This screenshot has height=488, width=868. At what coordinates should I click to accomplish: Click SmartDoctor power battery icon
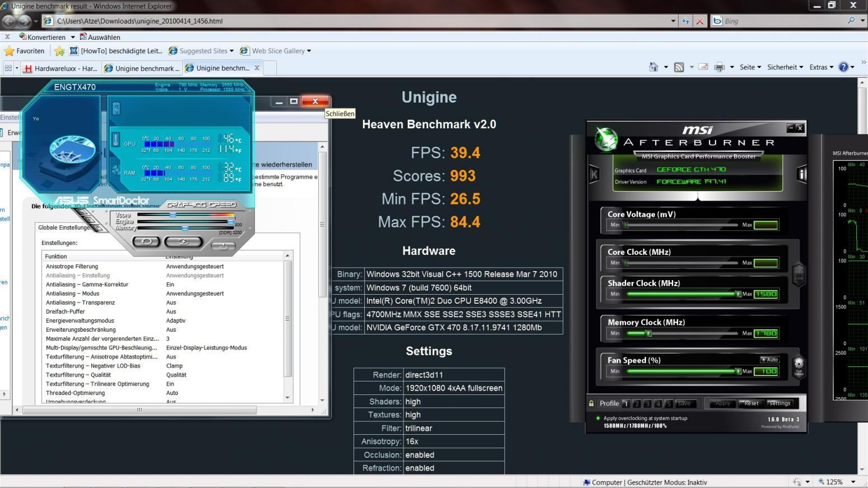(116, 108)
